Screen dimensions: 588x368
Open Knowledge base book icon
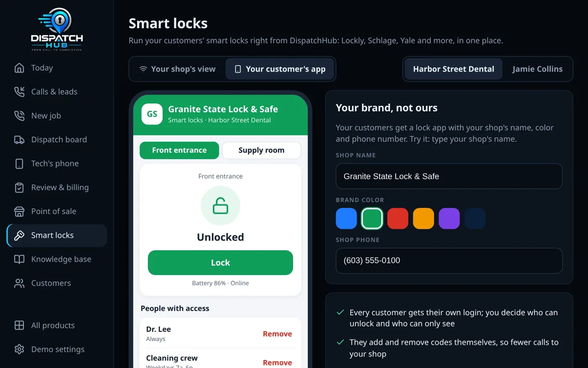click(19, 259)
